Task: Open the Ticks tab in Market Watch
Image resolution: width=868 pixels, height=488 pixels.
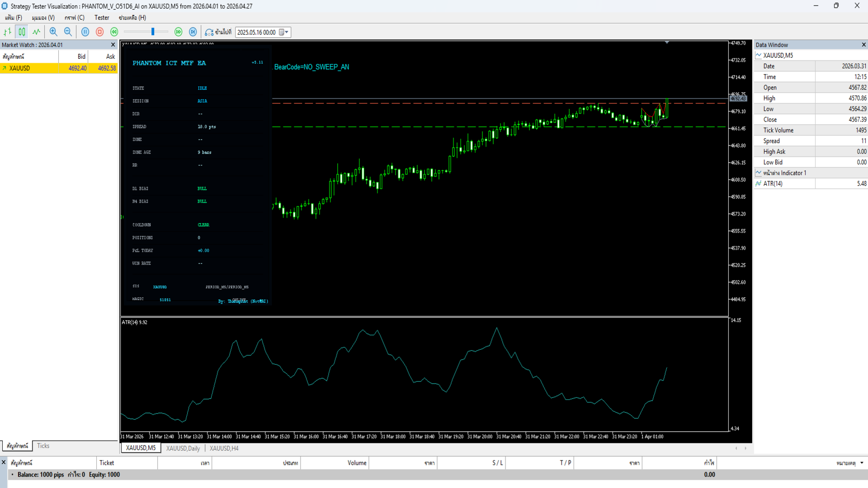Action: [x=43, y=446]
